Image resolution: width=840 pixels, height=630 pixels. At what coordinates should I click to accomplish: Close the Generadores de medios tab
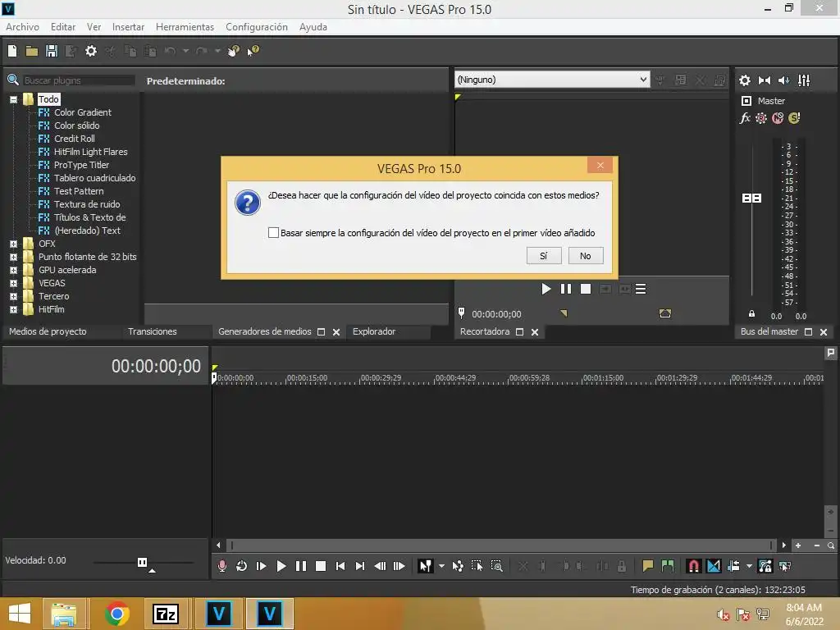[336, 332]
